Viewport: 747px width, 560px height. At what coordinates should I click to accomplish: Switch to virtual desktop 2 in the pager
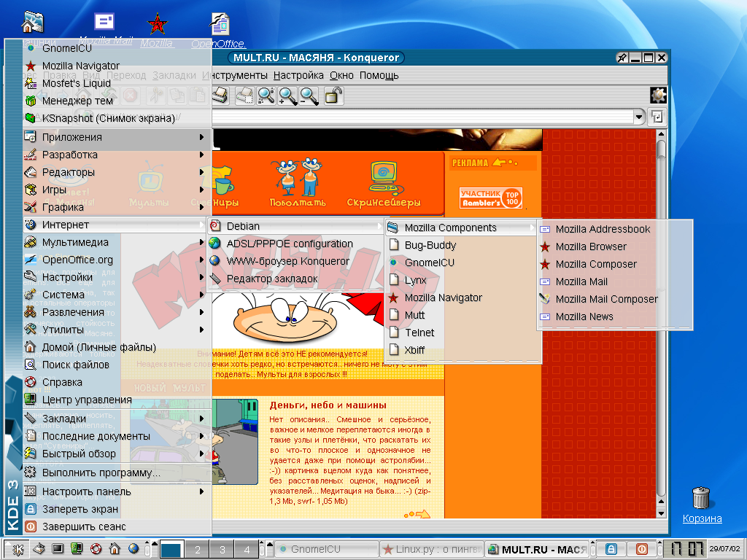pyautogui.click(x=197, y=550)
